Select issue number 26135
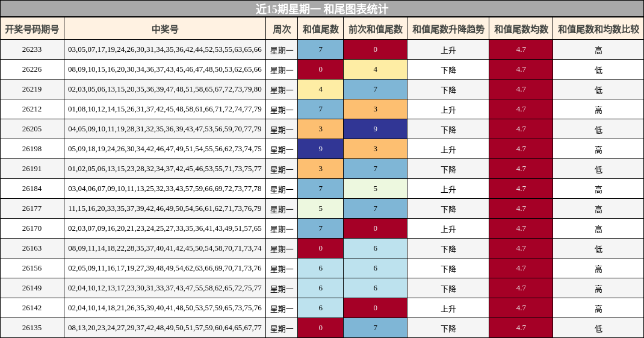This screenshot has height=338, width=644. pyautogui.click(x=32, y=328)
